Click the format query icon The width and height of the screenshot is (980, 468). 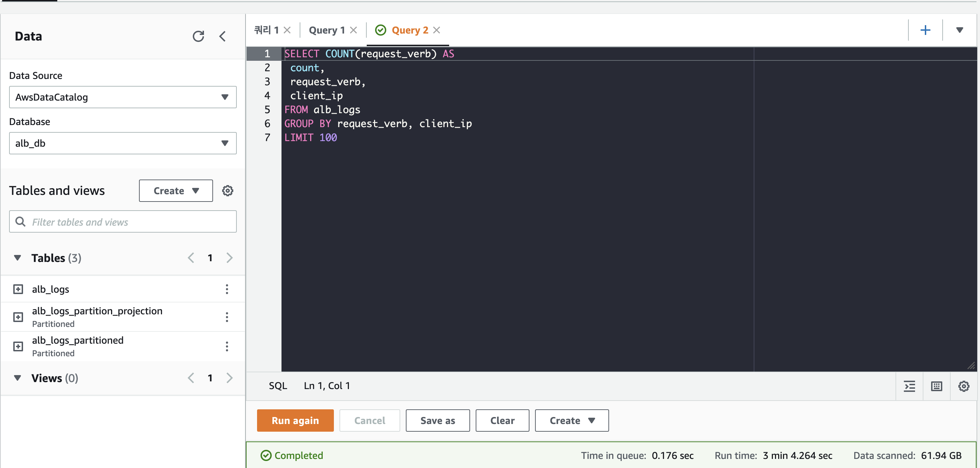909,386
